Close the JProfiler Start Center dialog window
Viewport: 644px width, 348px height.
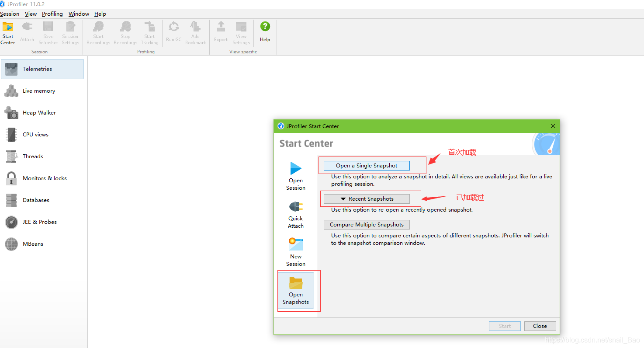[x=553, y=126]
